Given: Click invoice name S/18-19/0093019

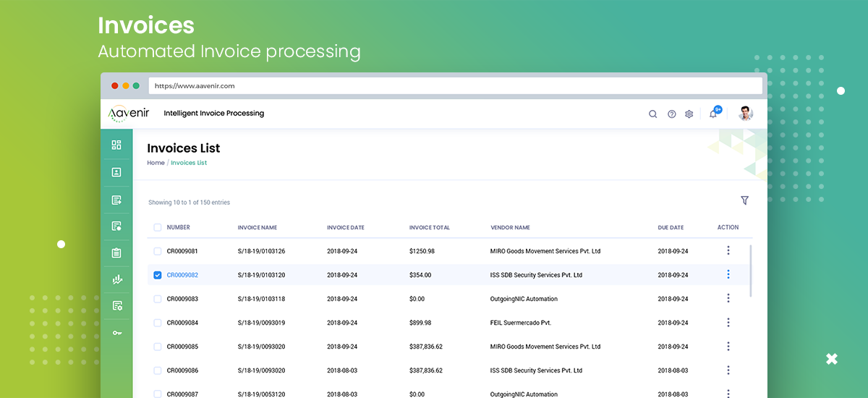Looking at the screenshot, I should (261, 323).
